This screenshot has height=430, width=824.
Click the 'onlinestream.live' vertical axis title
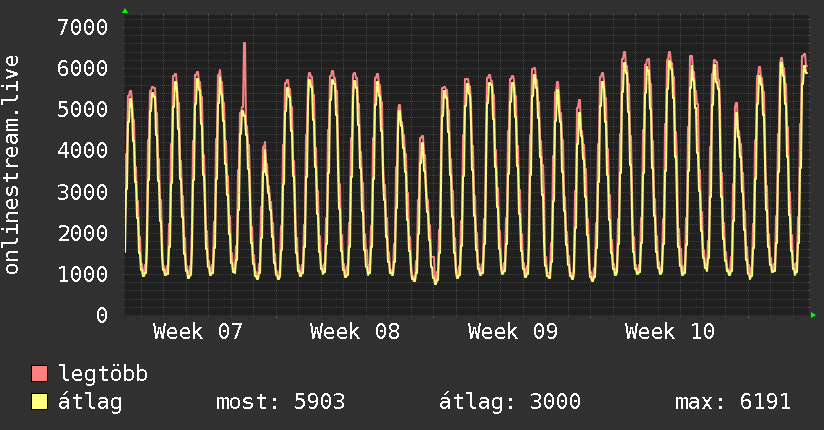(12, 165)
